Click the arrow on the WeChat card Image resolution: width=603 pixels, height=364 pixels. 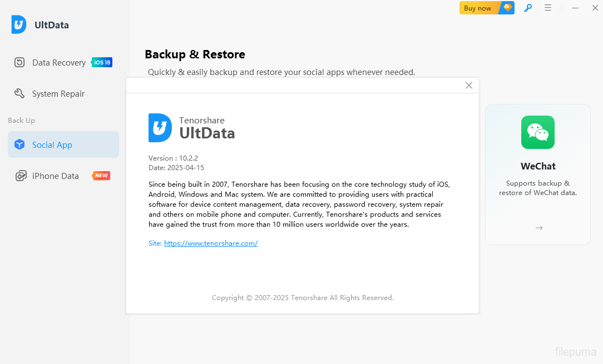[538, 228]
